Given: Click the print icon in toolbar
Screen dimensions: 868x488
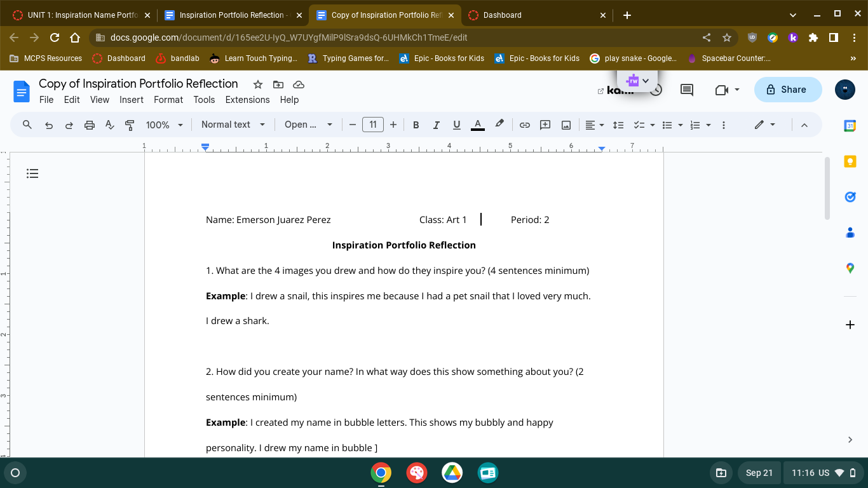Looking at the screenshot, I should pos(89,125).
